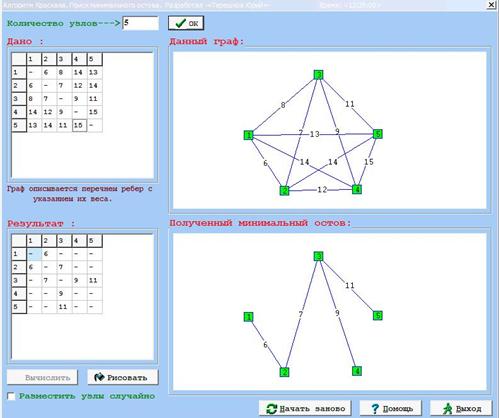Select green node 3 in given graph
The height and width of the screenshot is (418, 499).
pyautogui.click(x=319, y=75)
